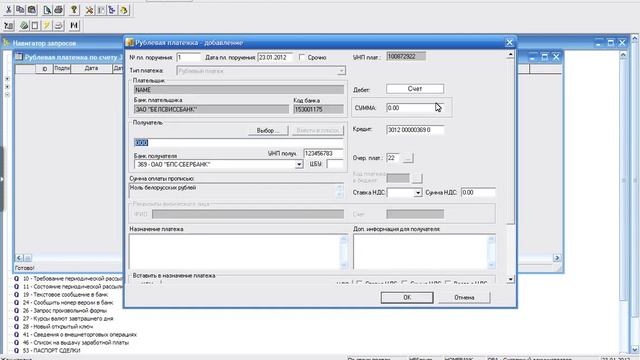Viewport: 640px width, 360px height.
Task: Click the question mark with document icon
Action: pos(9,26)
